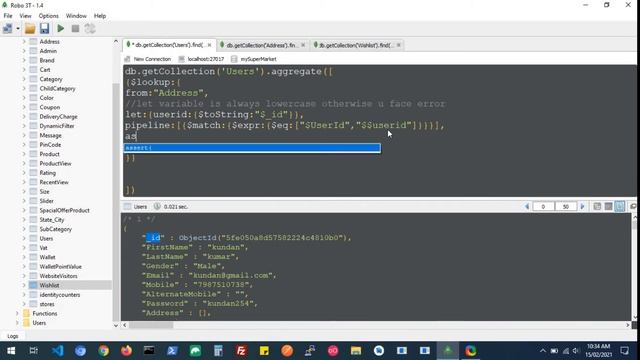Expand the Address collection node
The height and width of the screenshot is (360, 640).
pyautogui.click(x=24, y=42)
